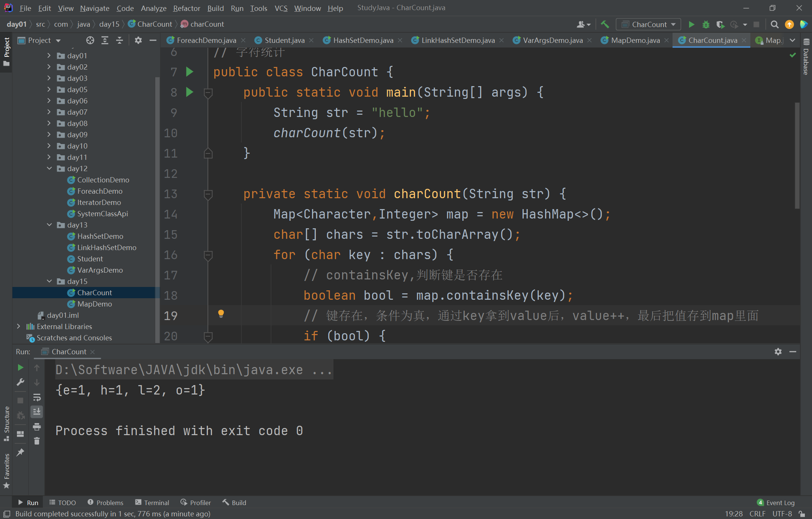Click CRLF in the status bar

pos(757,514)
